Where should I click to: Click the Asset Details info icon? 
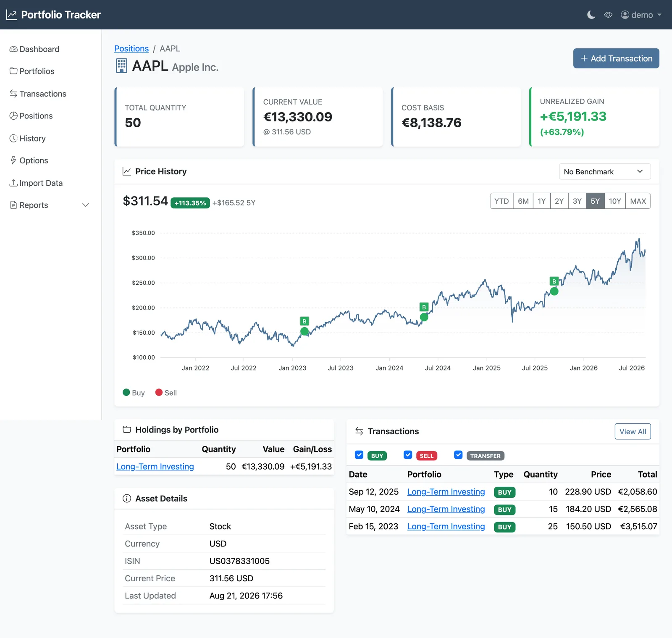[x=127, y=499]
